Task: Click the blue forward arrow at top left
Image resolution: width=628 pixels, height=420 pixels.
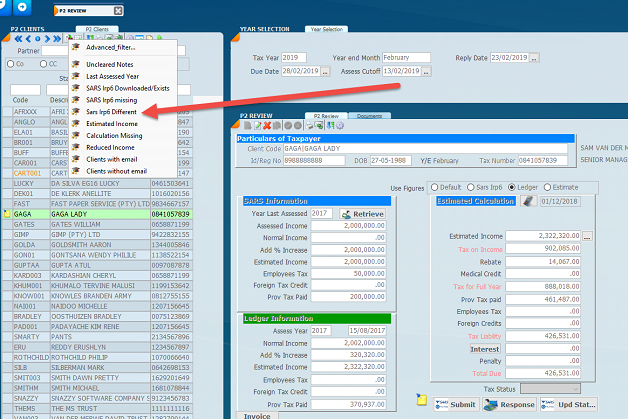Action: pyautogui.click(x=20, y=7)
